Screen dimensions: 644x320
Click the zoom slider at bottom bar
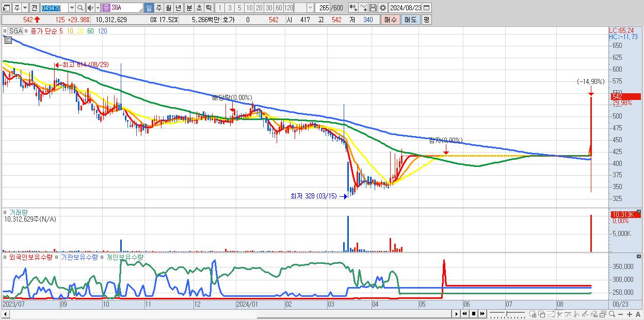pyautogui.click(x=507, y=314)
